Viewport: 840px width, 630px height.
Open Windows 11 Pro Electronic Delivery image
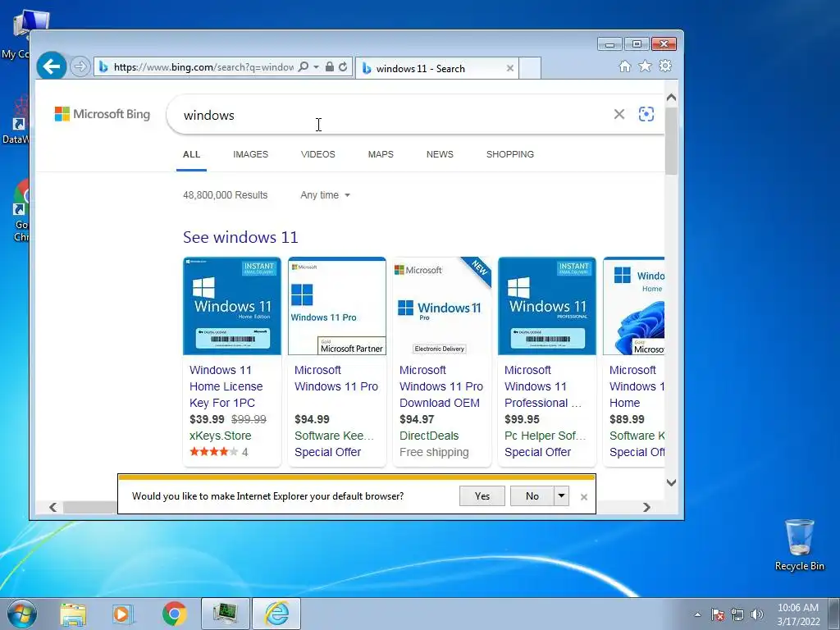point(442,306)
